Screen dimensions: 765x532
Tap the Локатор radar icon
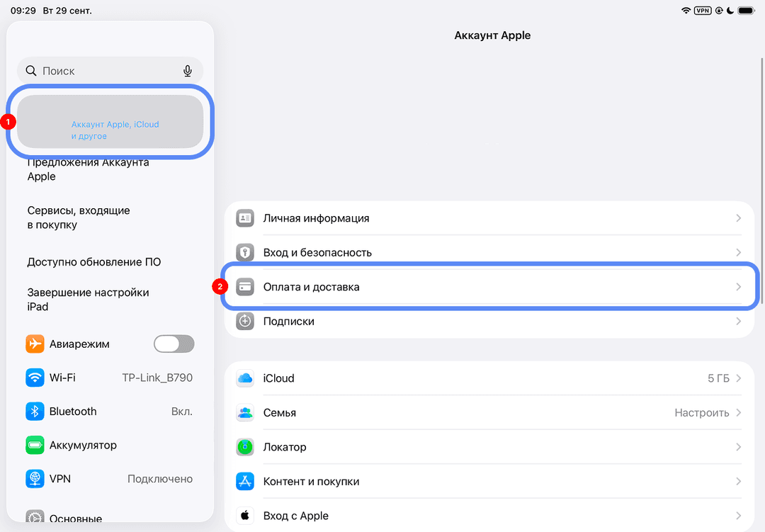[x=245, y=447]
